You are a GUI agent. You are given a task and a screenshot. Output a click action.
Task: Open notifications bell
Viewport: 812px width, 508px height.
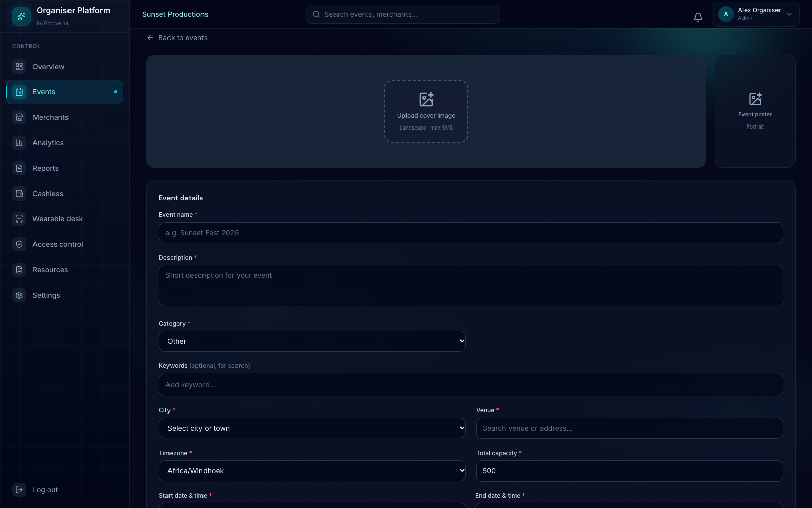[x=698, y=17]
